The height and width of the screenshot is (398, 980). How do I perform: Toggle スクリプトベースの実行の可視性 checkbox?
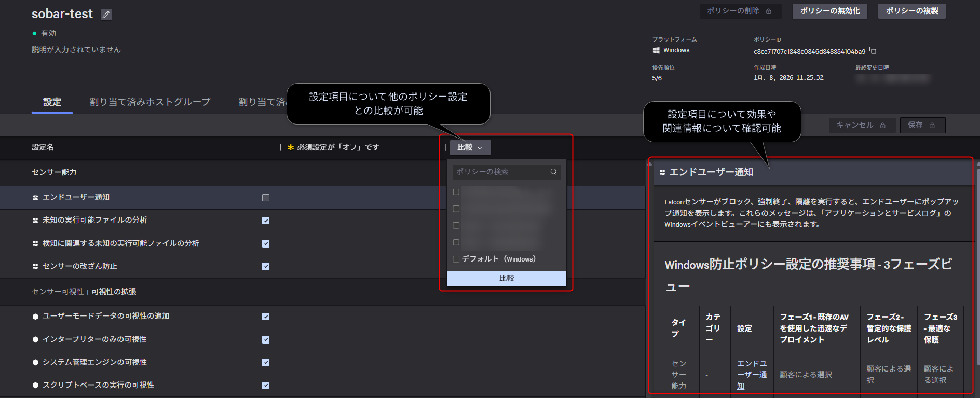pos(266,385)
